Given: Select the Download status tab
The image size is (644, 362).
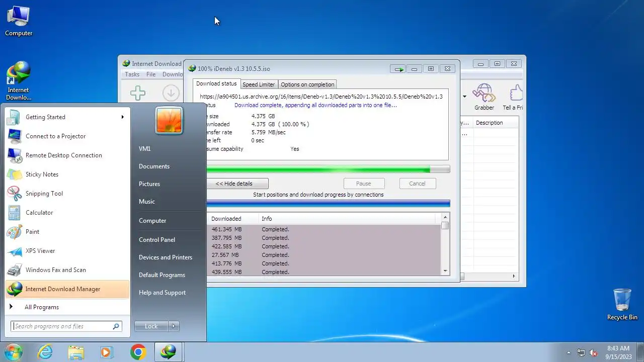Looking at the screenshot, I should coord(216,83).
